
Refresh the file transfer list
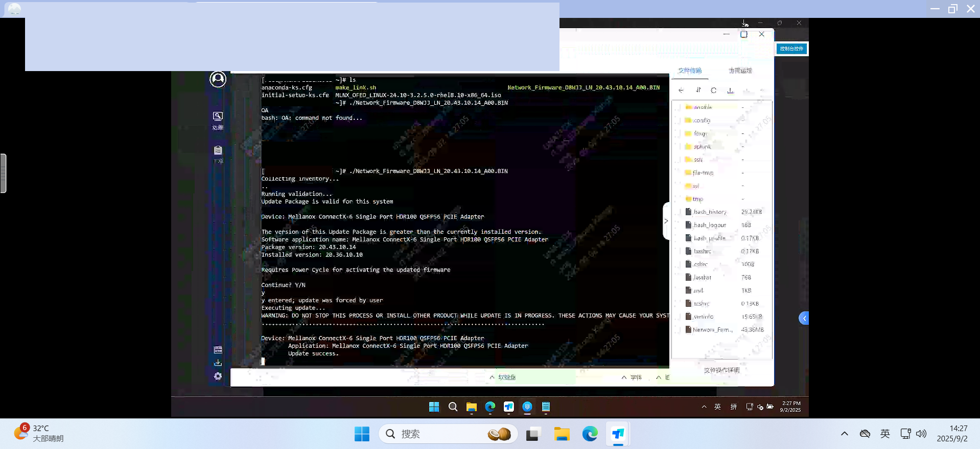(x=714, y=91)
